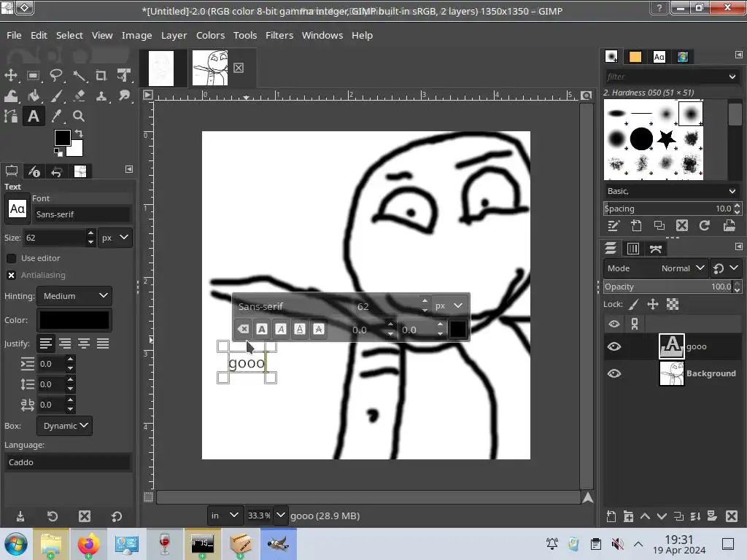Open the status bar unit 'in' dropdown
This screenshot has height=560, width=747.
pos(225,516)
